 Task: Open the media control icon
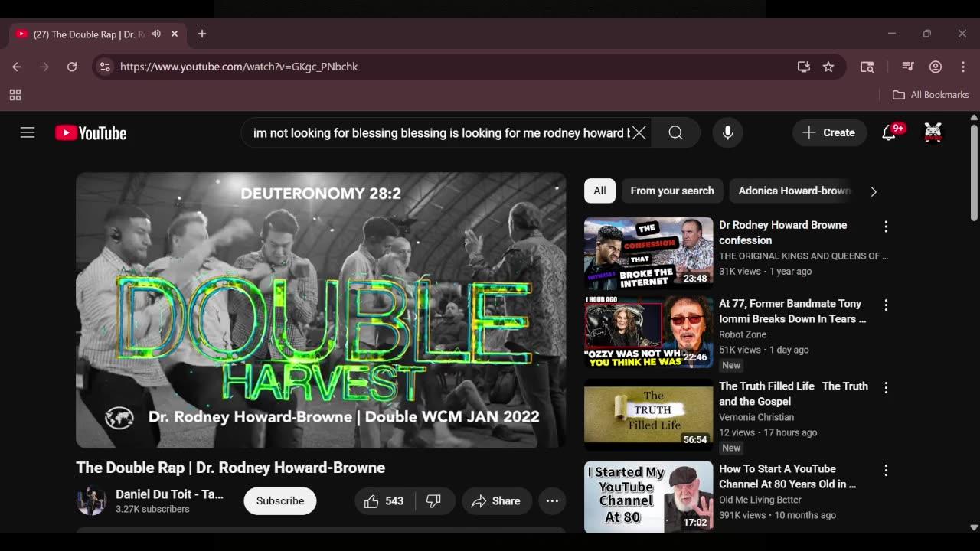908,67
